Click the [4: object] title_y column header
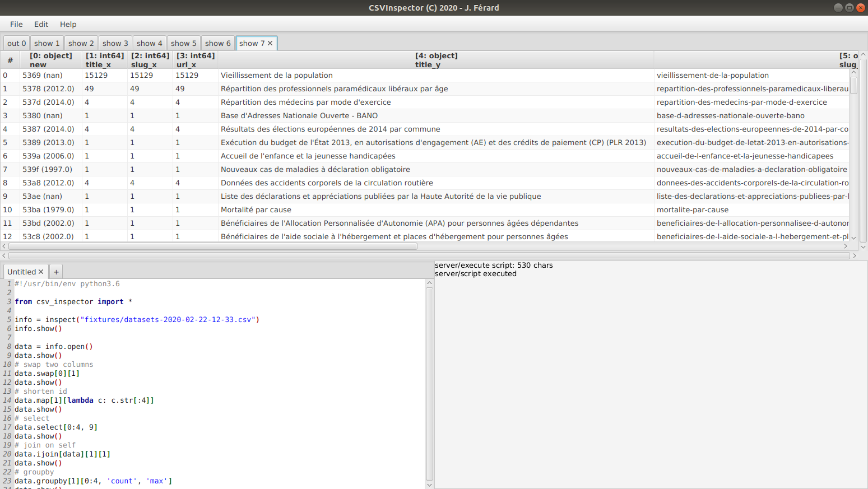The width and height of the screenshot is (868, 489). coord(436,60)
